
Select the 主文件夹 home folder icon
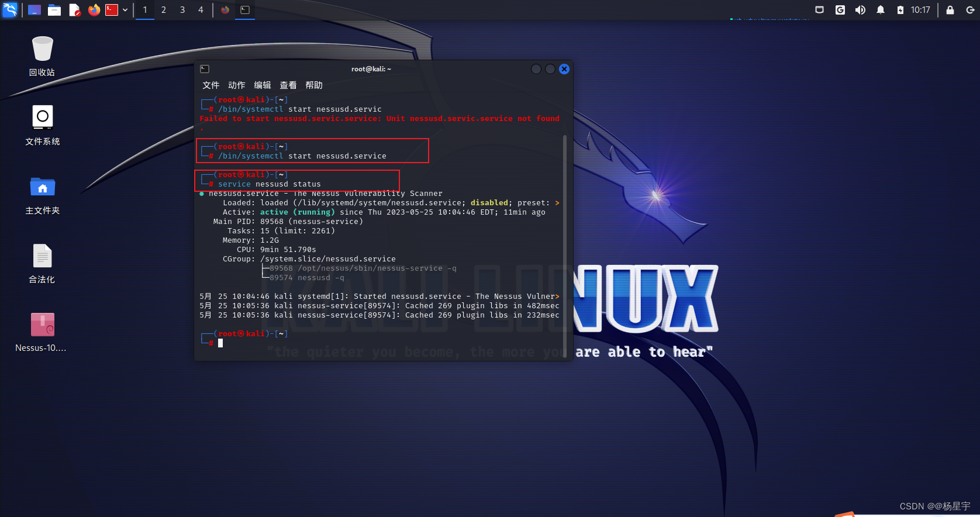[42, 195]
